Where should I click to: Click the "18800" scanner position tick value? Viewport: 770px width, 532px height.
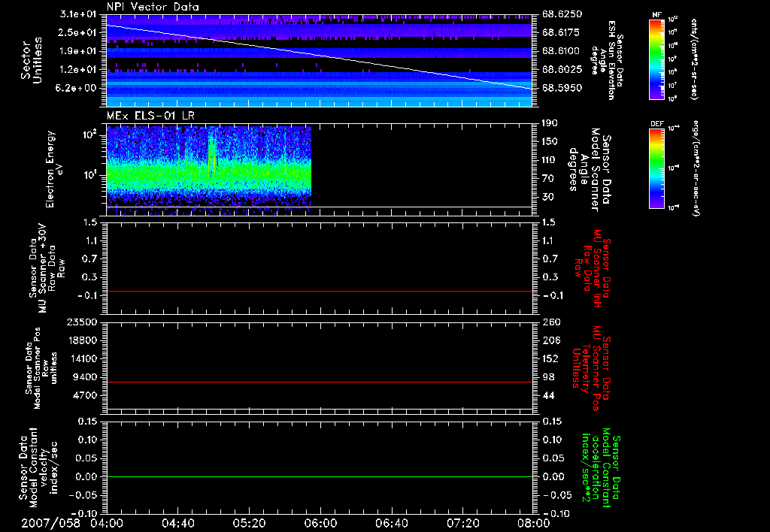point(83,340)
